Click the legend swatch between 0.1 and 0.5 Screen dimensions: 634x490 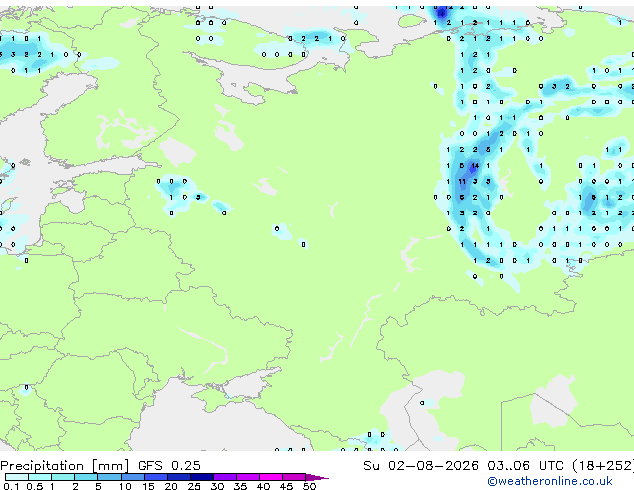click(x=17, y=477)
